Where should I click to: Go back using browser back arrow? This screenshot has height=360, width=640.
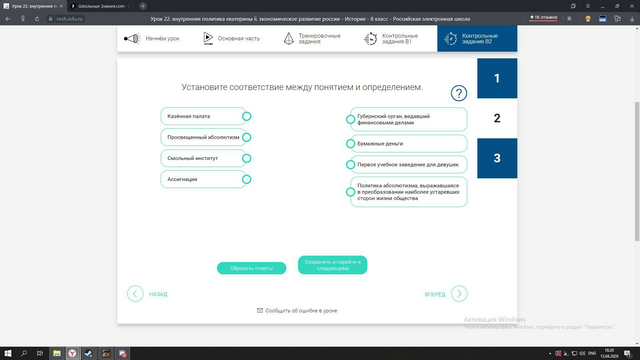[8, 19]
